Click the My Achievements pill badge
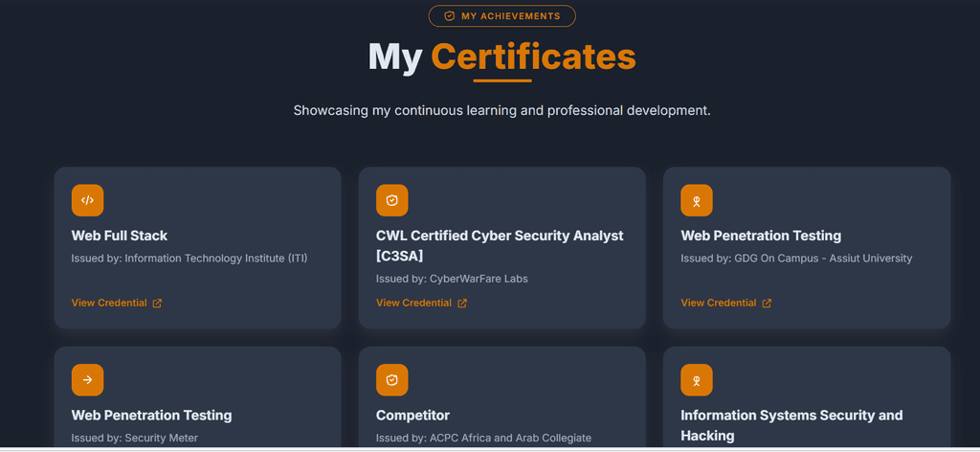This screenshot has width=980, height=452. click(502, 16)
